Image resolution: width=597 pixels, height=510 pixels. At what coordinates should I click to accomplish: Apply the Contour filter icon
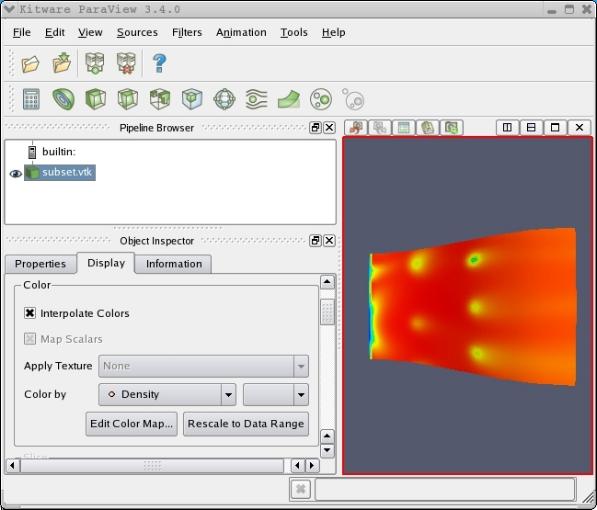(x=63, y=99)
